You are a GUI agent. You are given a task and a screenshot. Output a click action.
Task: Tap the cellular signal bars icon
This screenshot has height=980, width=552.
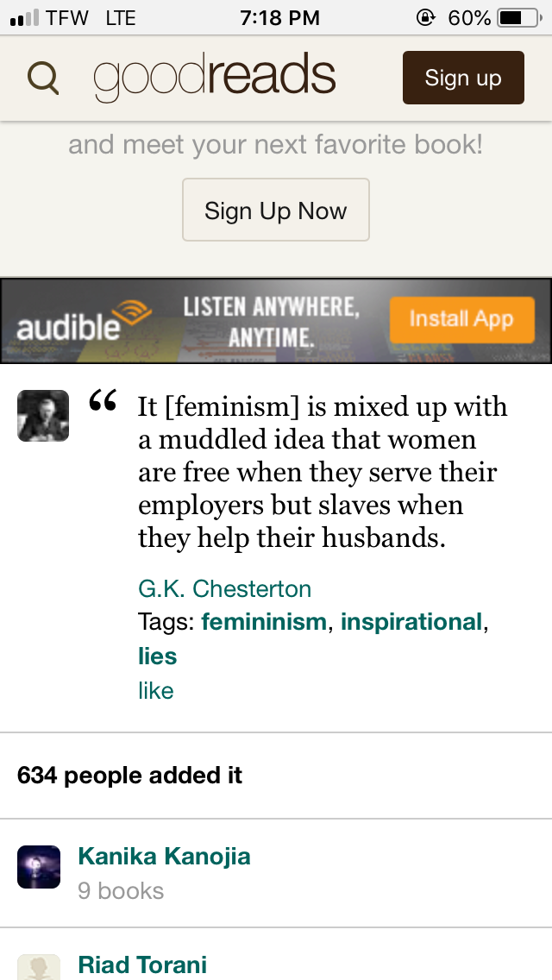25,17
